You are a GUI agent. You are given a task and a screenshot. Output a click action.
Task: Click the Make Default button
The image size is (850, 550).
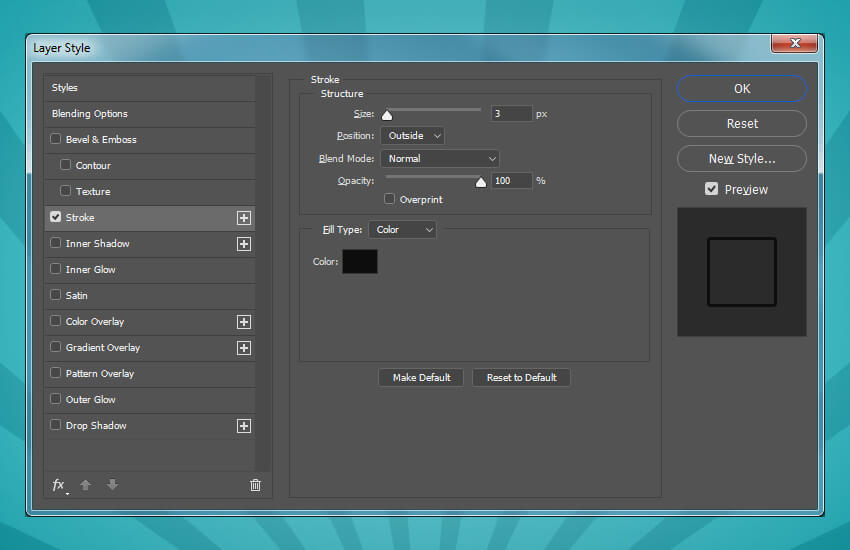pos(421,378)
